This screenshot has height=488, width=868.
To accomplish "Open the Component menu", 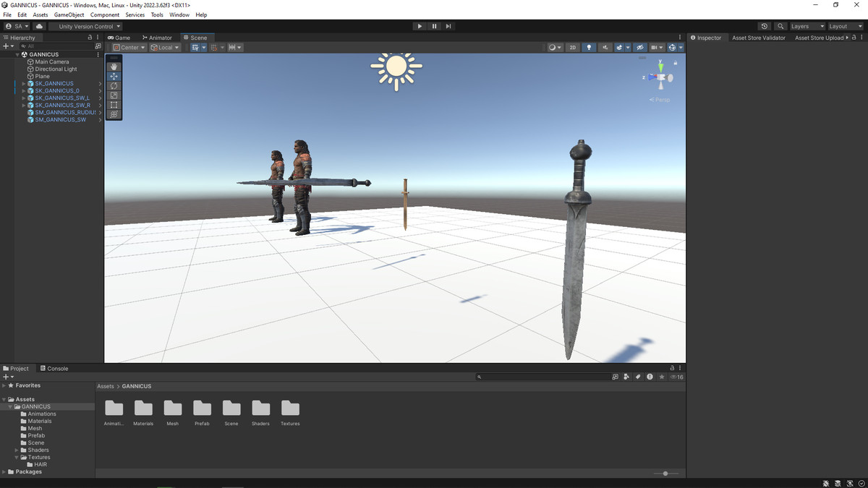I will (x=105, y=14).
